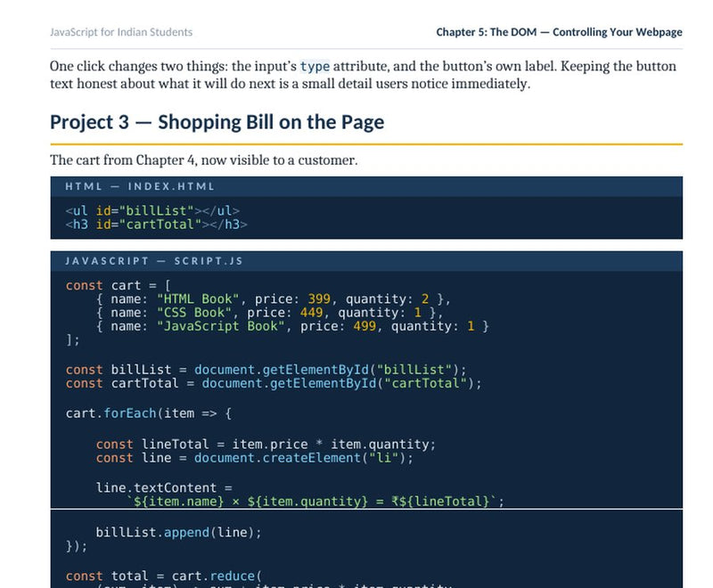Click the template string with ₹${lineTotal}
Screen dimensions: 713x588
tap(316, 502)
